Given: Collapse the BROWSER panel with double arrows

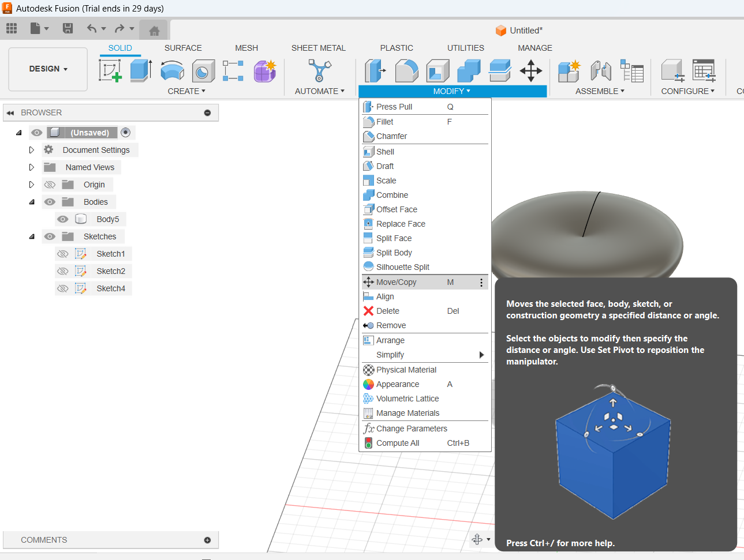Looking at the screenshot, I should (x=10, y=112).
